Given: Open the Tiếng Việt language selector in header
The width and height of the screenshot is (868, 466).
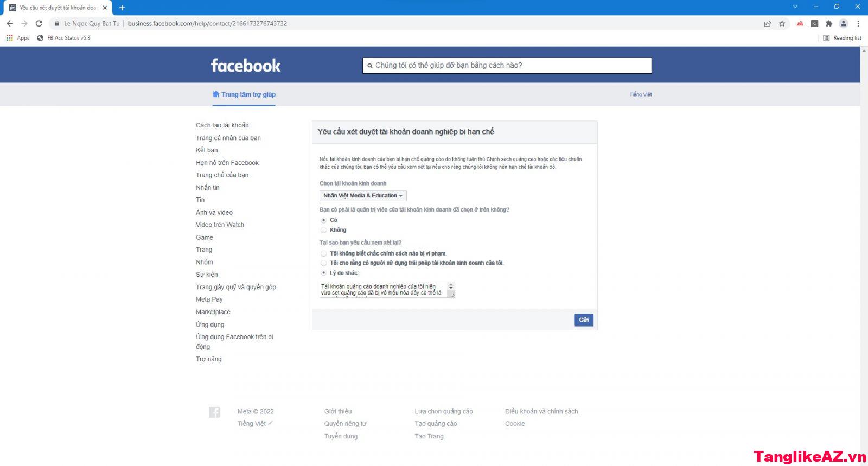Looking at the screenshot, I should (640, 94).
